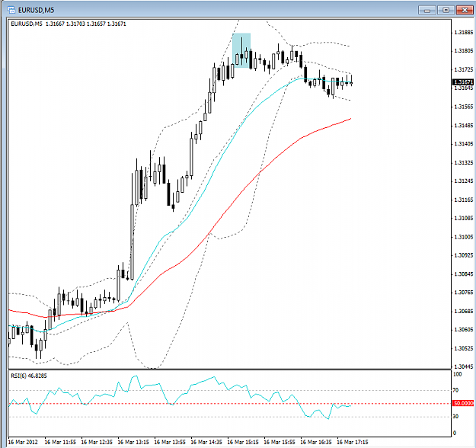
Task: Click the time axis label '16 Mar 13:15'
Action: click(x=133, y=442)
